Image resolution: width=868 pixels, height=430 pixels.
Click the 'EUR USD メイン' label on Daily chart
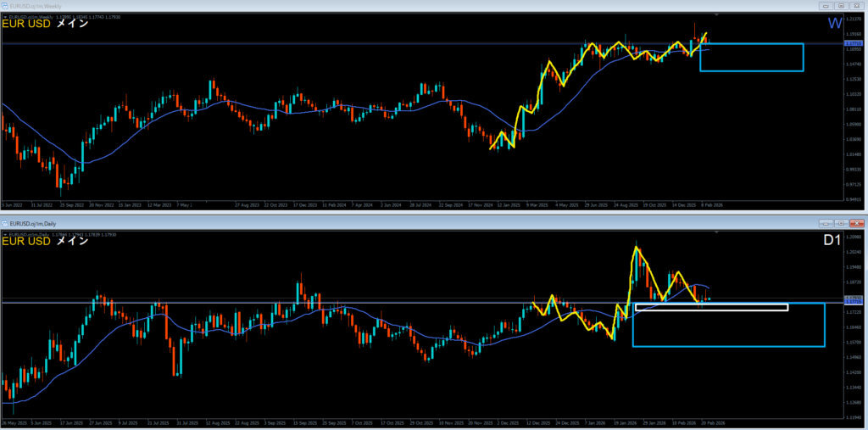(47, 241)
